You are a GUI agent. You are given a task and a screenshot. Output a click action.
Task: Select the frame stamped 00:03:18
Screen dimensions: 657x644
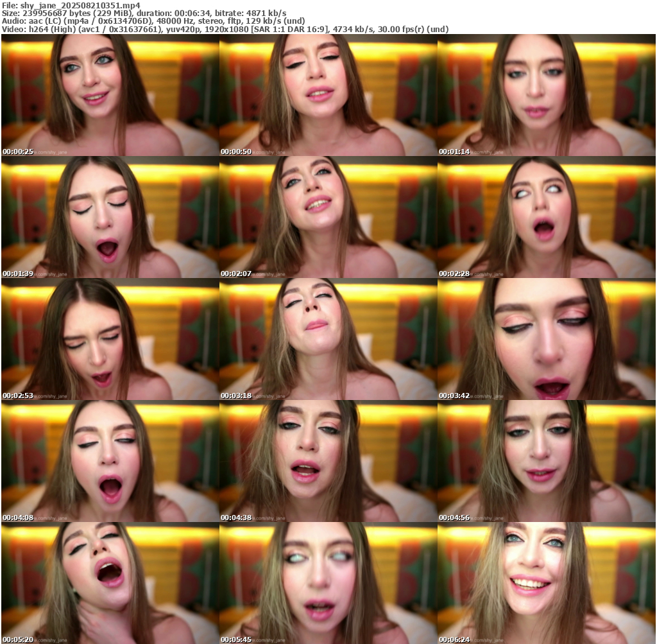coord(328,339)
